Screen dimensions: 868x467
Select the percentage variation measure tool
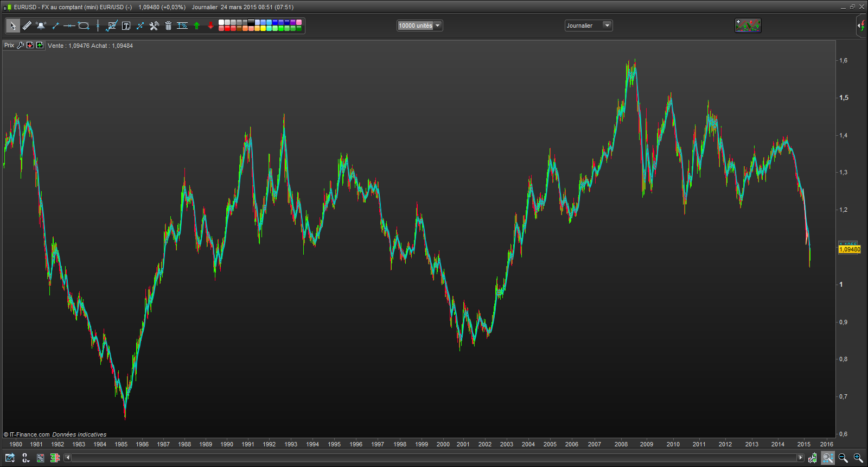coord(182,26)
